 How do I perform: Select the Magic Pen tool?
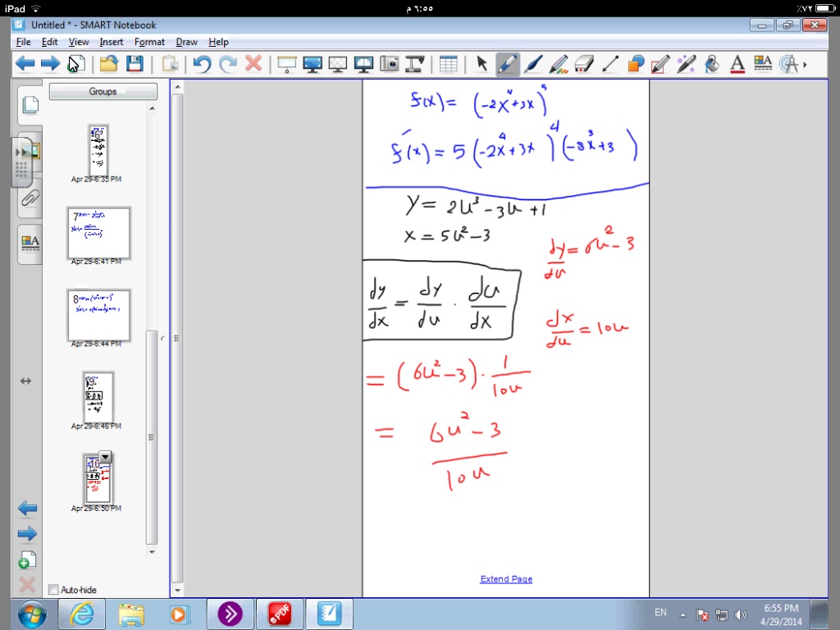click(687, 64)
